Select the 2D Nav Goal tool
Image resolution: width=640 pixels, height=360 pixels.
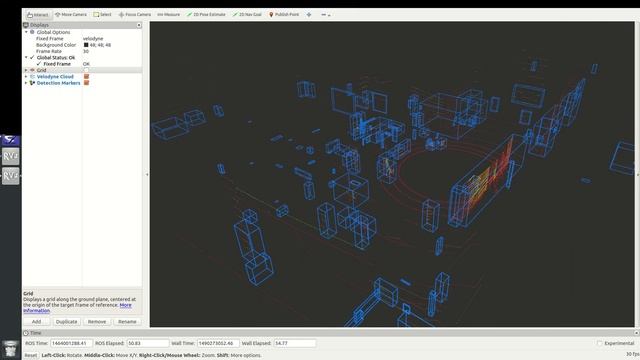coord(247,15)
